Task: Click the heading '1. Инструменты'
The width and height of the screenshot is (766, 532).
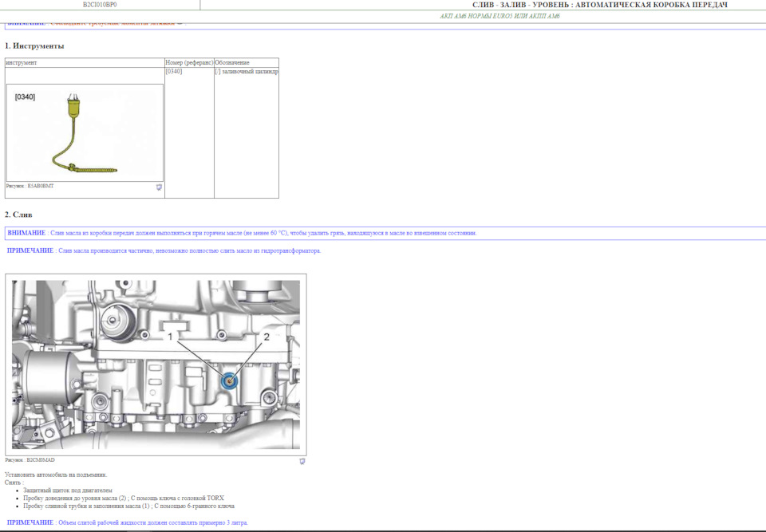Action: [34, 46]
